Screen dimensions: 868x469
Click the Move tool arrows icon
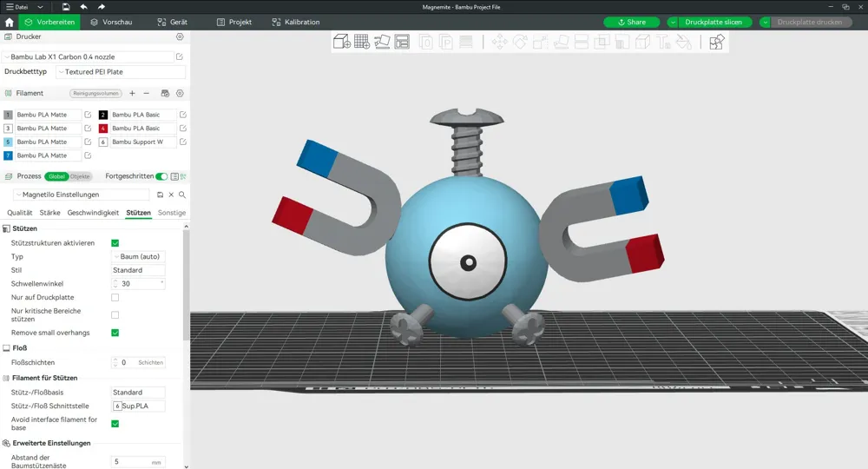tap(499, 42)
